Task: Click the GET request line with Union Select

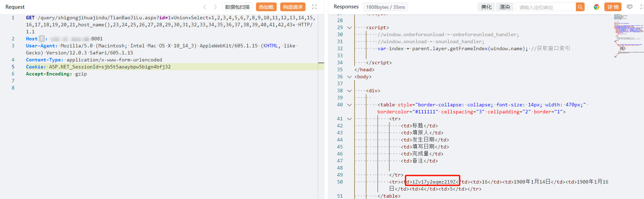Action: click(170, 25)
